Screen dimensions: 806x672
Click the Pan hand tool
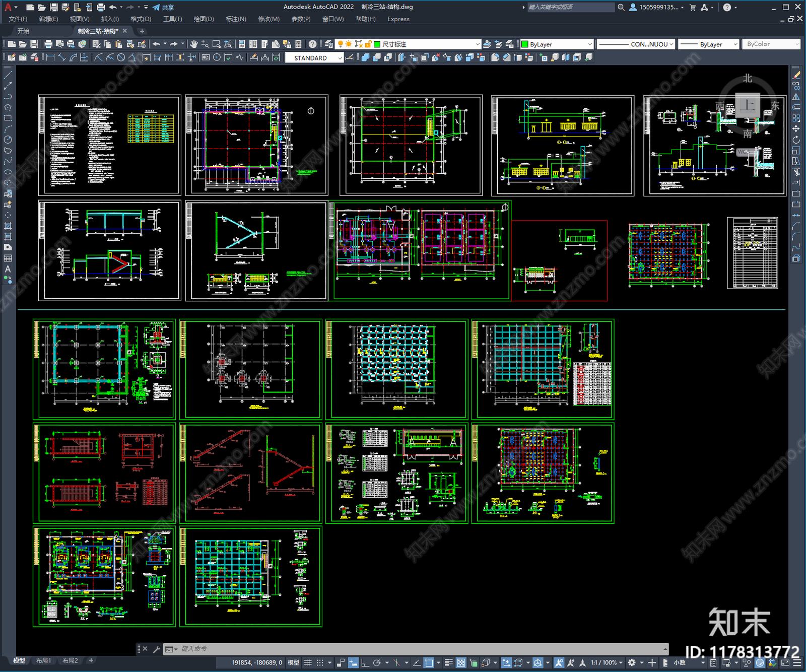pyautogui.click(x=194, y=44)
